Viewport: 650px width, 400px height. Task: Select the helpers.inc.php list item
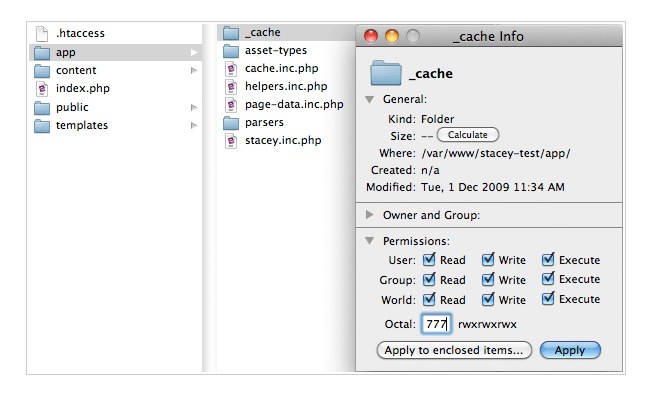285,86
